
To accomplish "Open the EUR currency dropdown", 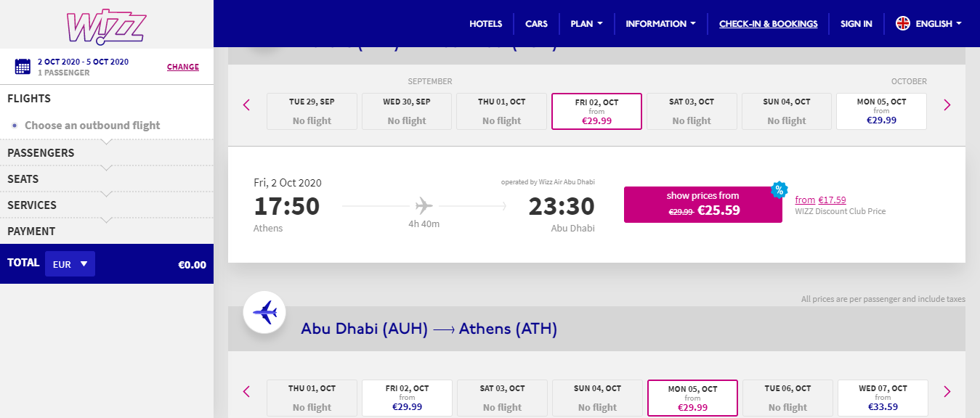I will point(70,264).
